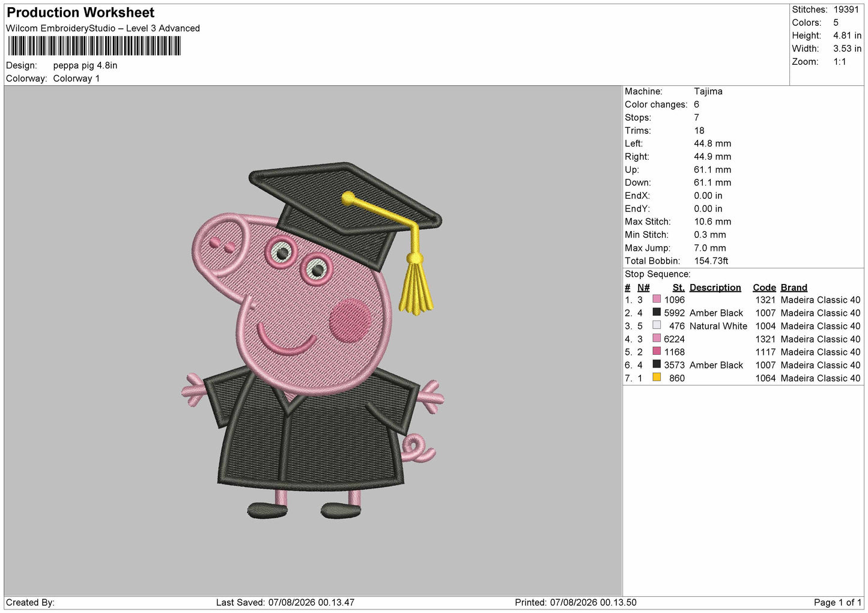This screenshot has width=868, height=613.
Task: Click the Min Stitch value '0.3 mm'
Action: [710, 235]
